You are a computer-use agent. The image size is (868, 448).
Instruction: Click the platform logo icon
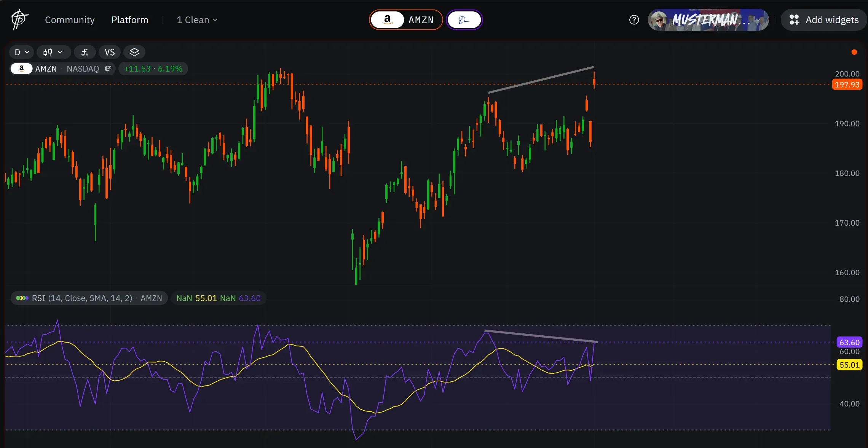(19, 20)
